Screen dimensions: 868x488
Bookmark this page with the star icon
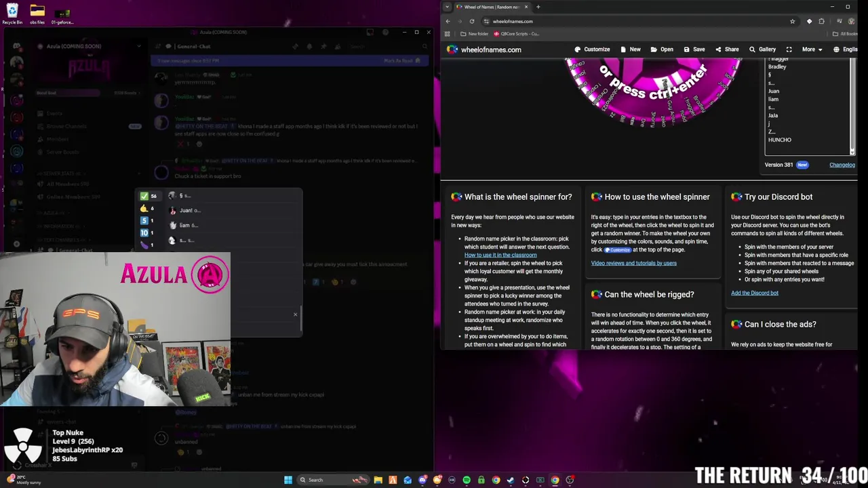click(x=792, y=21)
